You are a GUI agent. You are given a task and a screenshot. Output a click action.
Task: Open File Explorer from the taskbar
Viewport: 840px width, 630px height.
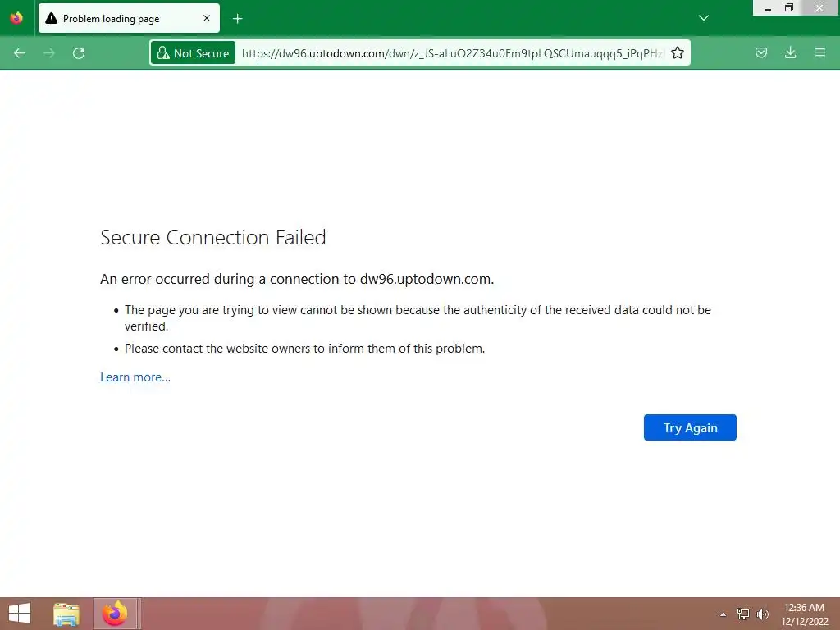point(66,614)
